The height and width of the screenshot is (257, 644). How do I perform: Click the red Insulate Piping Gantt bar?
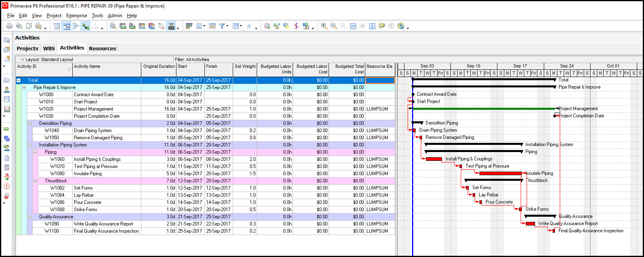coord(500,173)
